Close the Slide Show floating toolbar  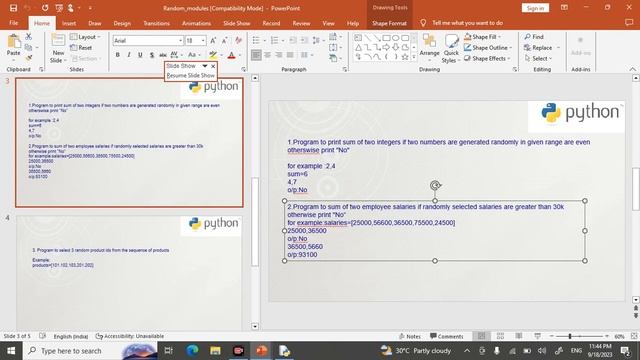click(x=213, y=66)
